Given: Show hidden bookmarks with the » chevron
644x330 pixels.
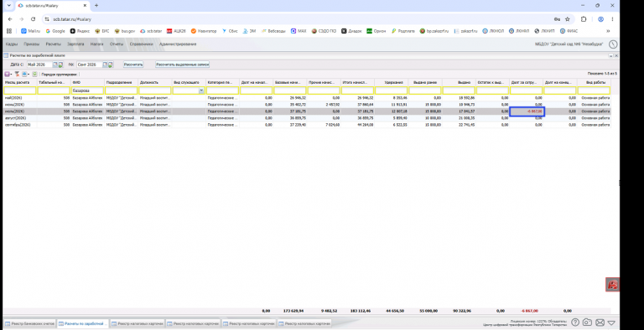Looking at the screenshot, I should 608,31.
